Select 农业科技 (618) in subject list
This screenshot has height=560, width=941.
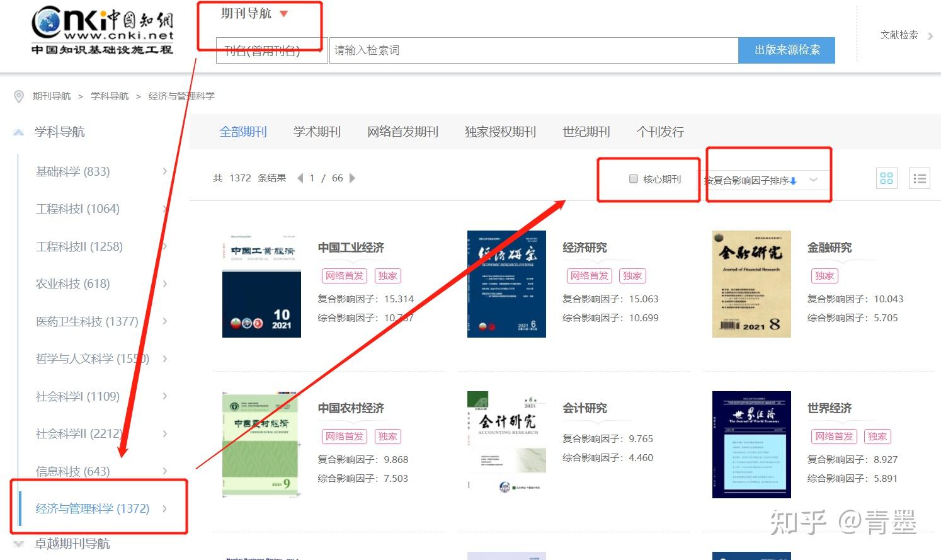pos(73,283)
